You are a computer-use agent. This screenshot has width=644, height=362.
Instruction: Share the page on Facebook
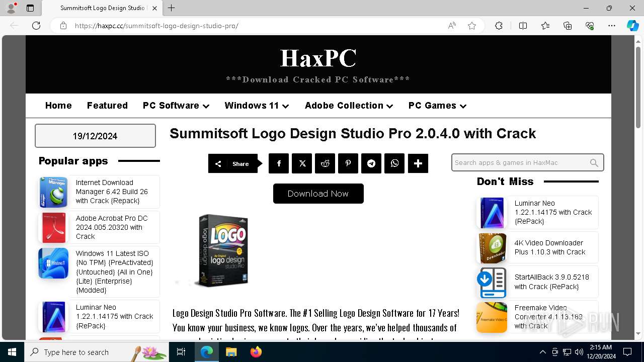(x=279, y=163)
